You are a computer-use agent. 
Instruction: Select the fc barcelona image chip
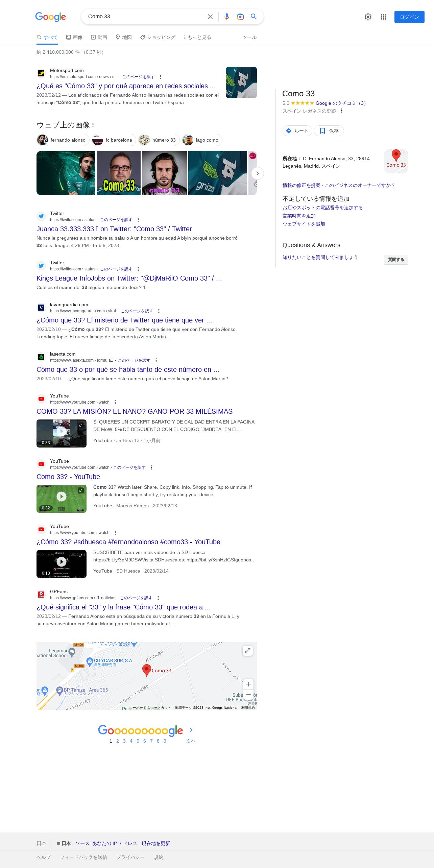(114, 140)
